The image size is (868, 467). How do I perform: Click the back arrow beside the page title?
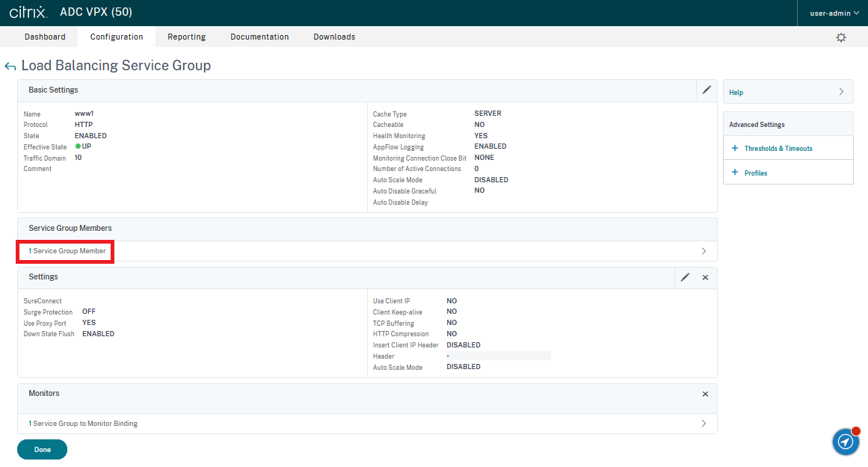(10, 67)
